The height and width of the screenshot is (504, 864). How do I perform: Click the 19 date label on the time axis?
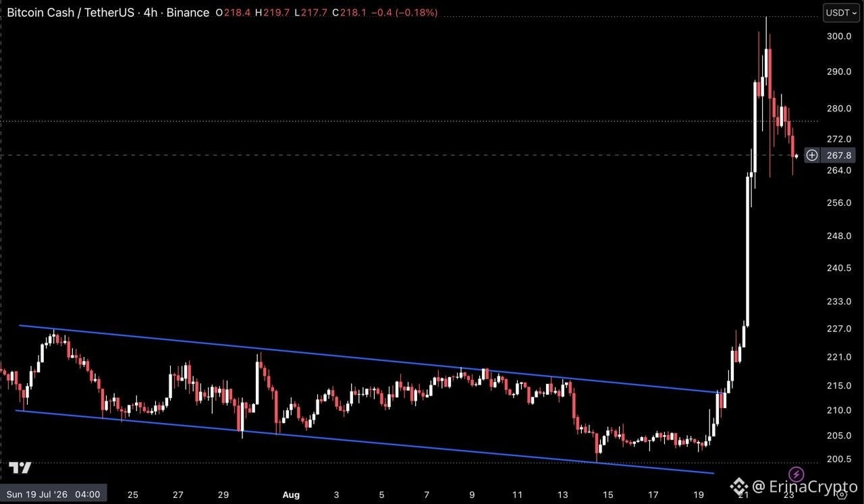[x=698, y=495]
